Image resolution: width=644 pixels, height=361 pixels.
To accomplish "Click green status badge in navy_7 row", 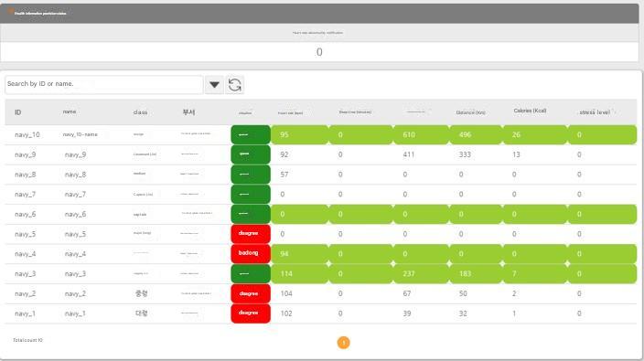I will click(251, 194).
